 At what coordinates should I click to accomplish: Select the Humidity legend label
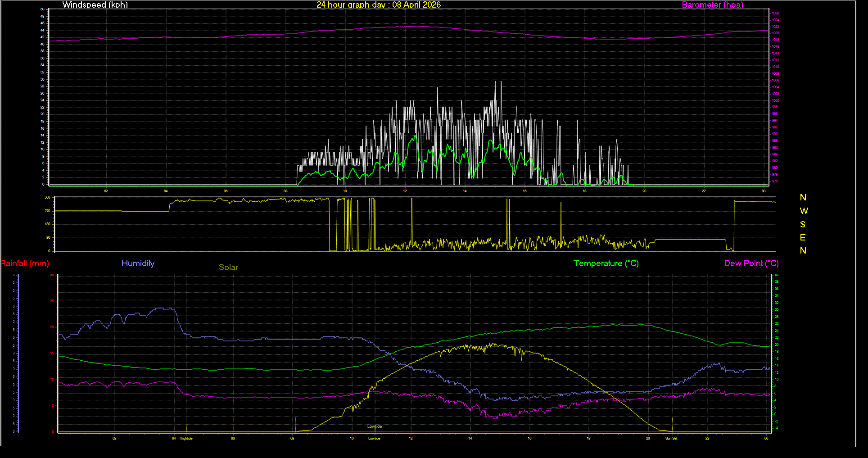pyautogui.click(x=138, y=263)
